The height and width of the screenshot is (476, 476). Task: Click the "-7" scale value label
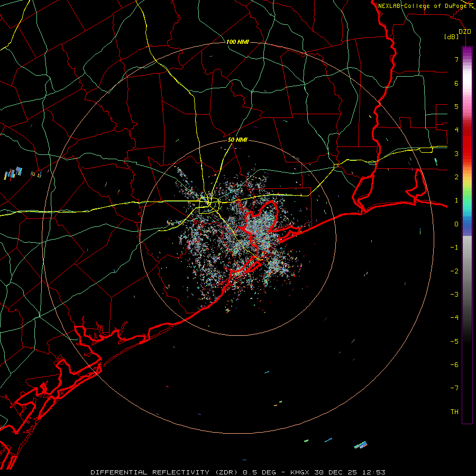(454, 388)
